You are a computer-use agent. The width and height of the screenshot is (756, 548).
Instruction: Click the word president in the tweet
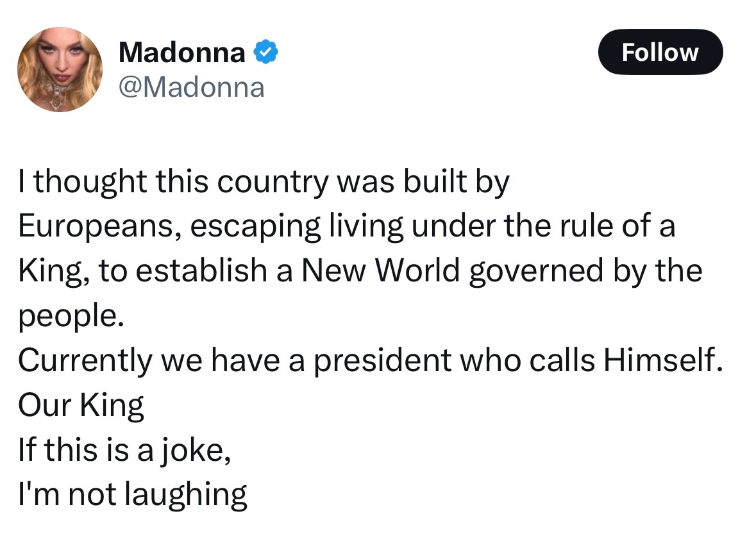(383, 361)
